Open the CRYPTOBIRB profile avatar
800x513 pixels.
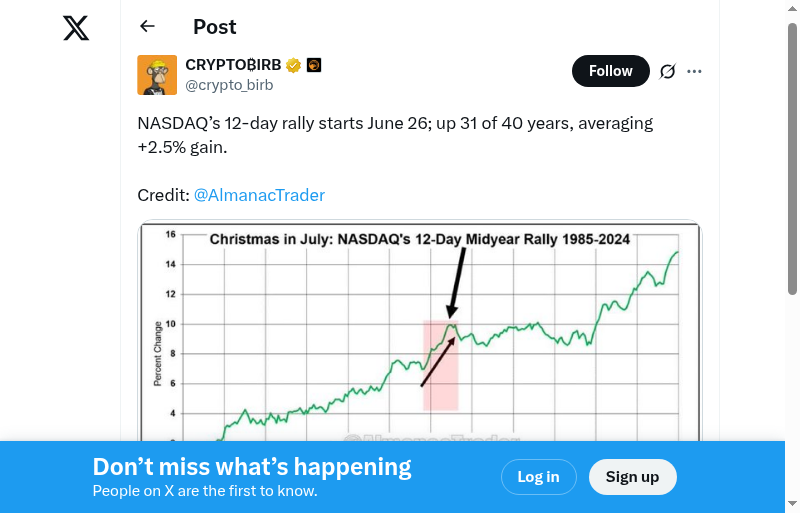pyautogui.click(x=157, y=75)
